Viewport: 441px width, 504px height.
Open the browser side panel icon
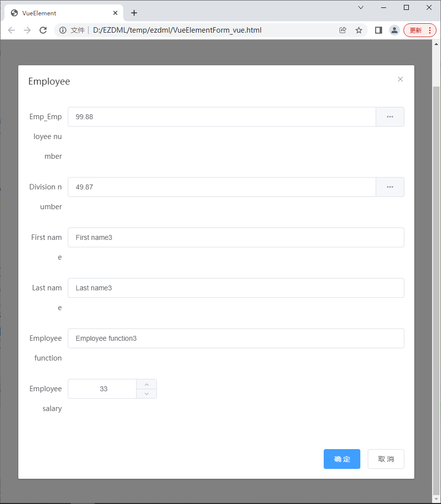coord(379,30)
